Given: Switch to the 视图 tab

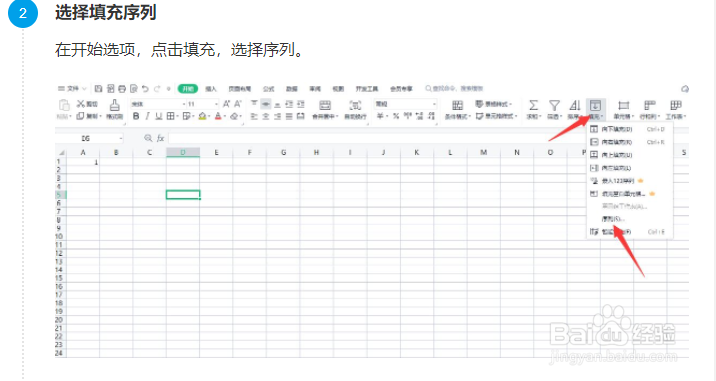Looking at the screenshot, I should coord(338,89).
